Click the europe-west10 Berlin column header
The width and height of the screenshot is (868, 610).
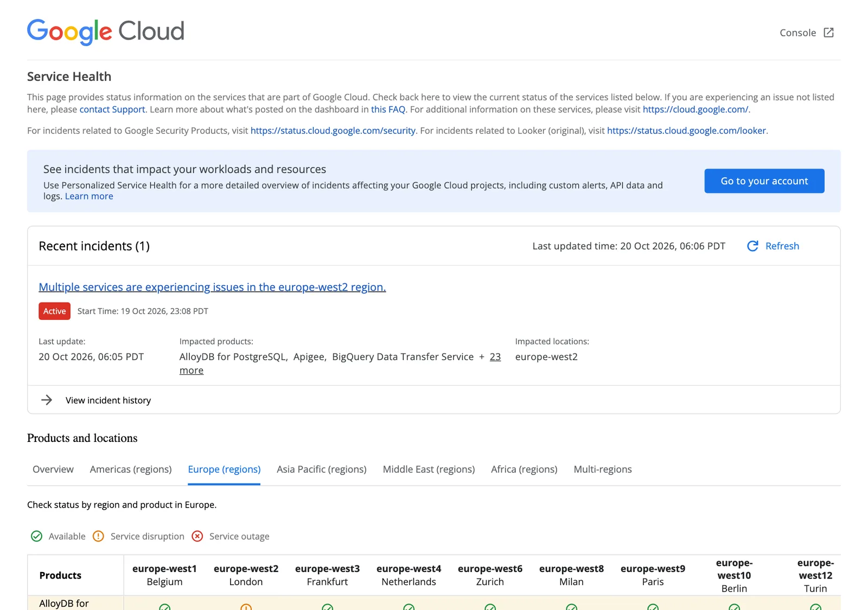point(734,575)
